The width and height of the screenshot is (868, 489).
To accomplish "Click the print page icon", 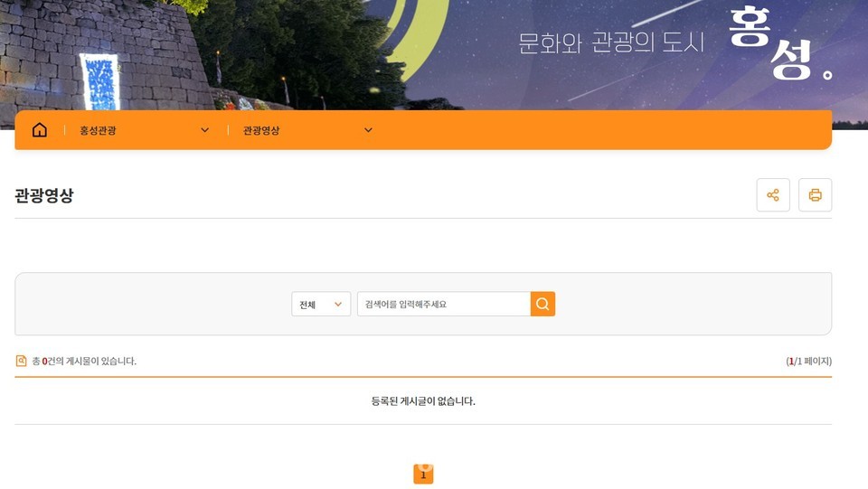I will coord(815,195).
